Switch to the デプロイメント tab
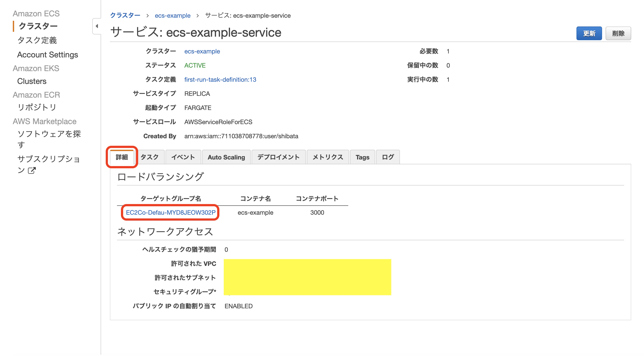 click(278, 157)
